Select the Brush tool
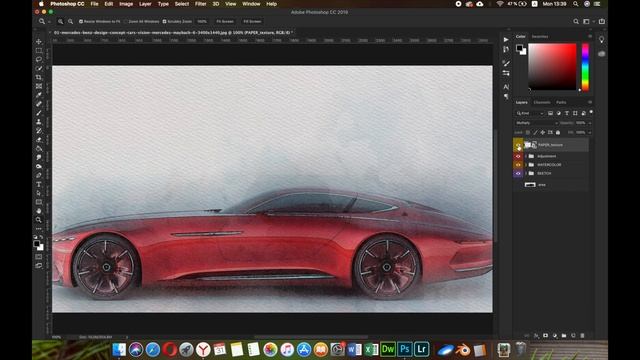 39,113
